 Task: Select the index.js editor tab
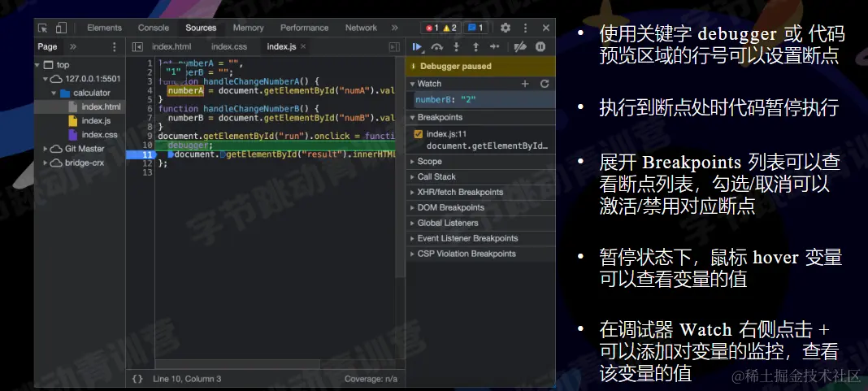click(x=281, y=47)
